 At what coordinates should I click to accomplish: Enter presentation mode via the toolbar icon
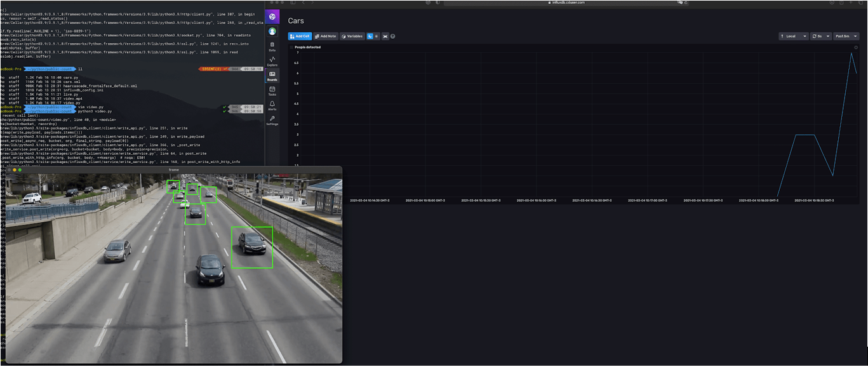(x=385, y=36)
